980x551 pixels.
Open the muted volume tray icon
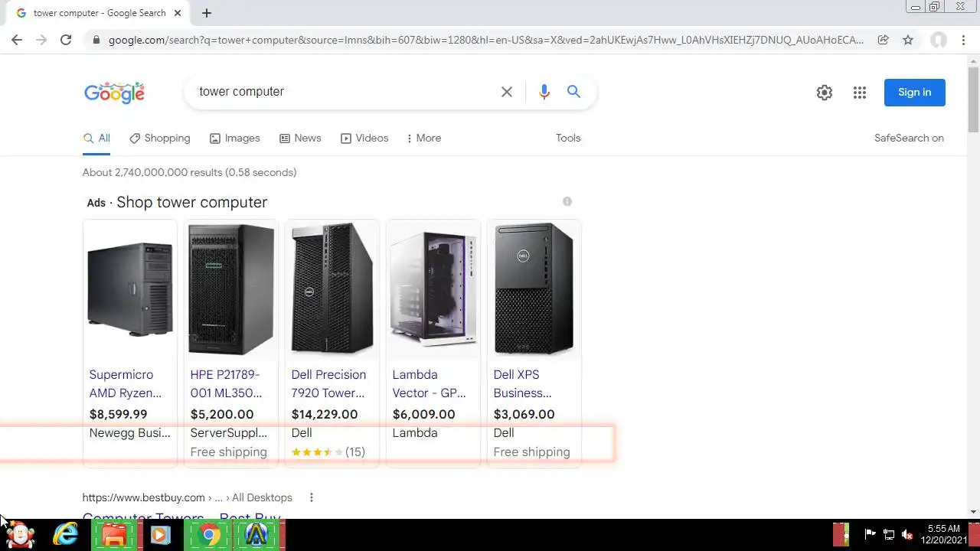tap(907, 535)
